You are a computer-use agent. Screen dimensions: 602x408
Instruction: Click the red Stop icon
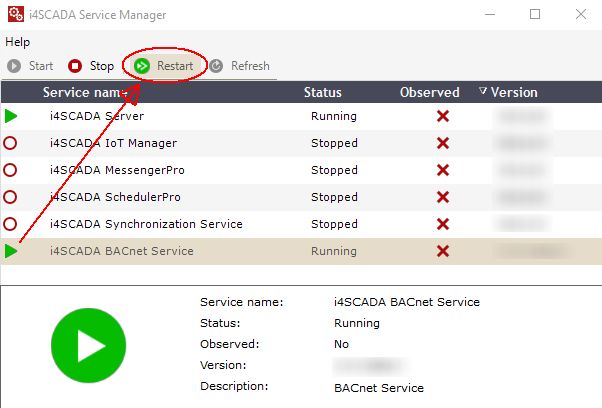coord(75,66)
